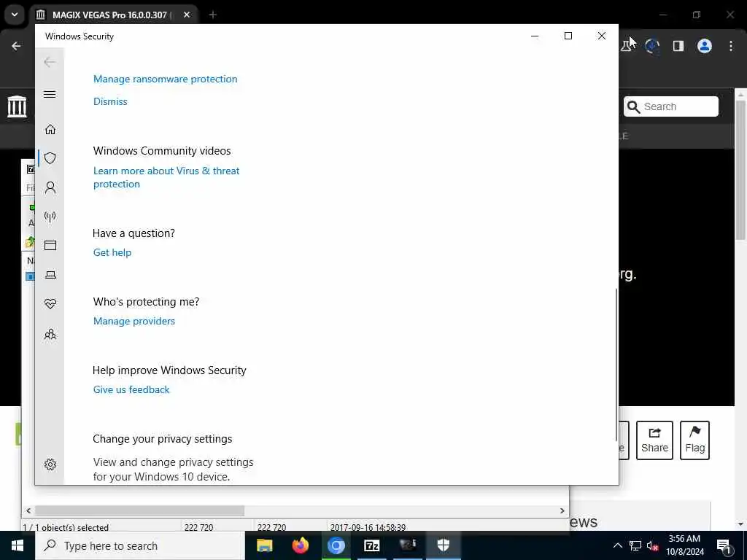
Task: Expand the hamburger navigation menu
Action: click(x=50, y=94)
